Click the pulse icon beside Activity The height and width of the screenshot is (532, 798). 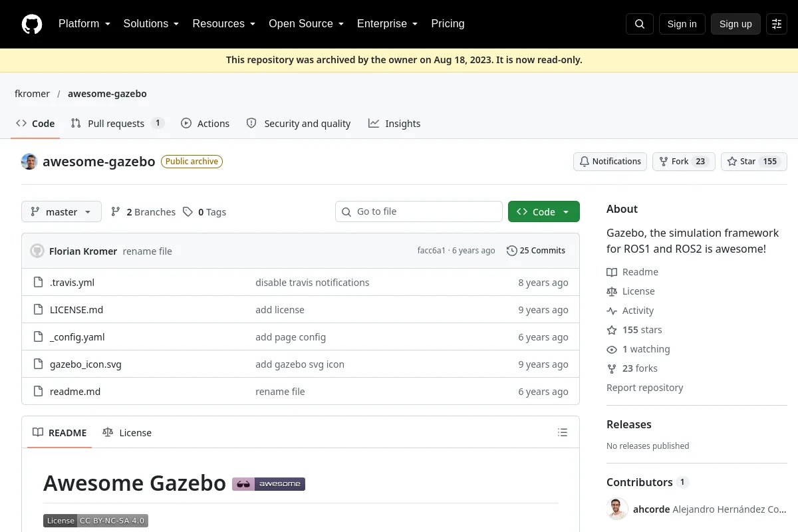pyautogui.click(x=612, y=311)
